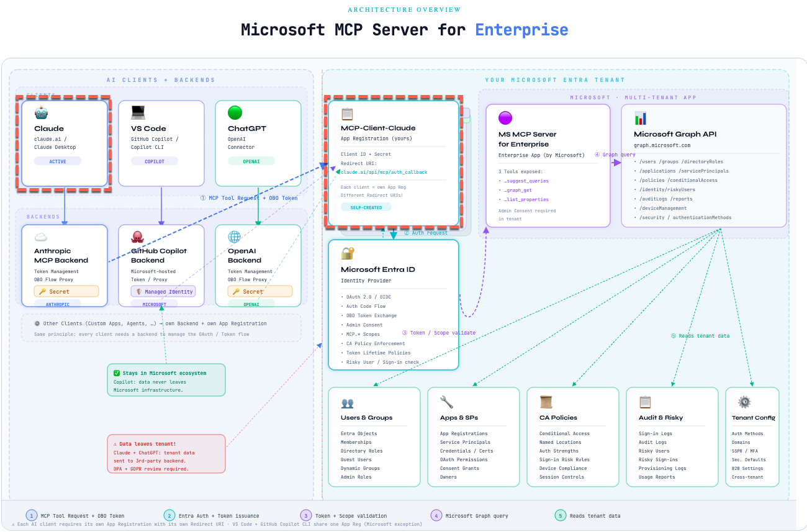The image size is (807, 532).
Task: Click the purple circle MS MCP Server icon
Action: 505,118
